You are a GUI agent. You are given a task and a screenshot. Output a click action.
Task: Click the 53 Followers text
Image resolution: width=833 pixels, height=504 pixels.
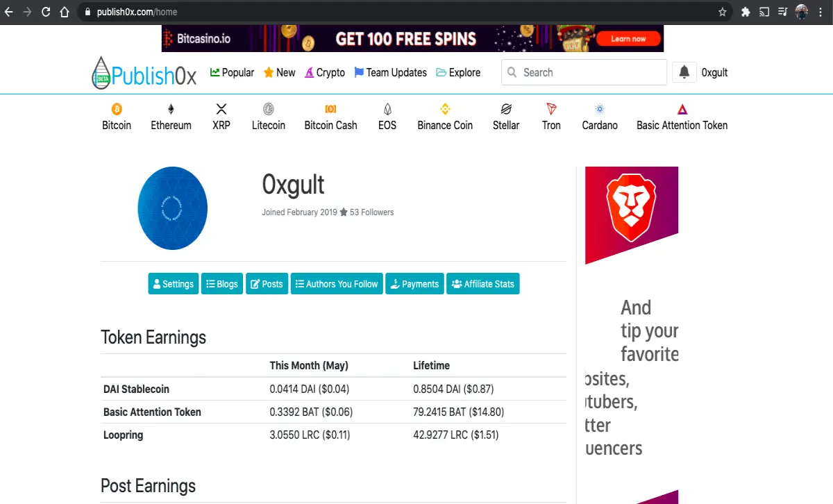point(371,212)
